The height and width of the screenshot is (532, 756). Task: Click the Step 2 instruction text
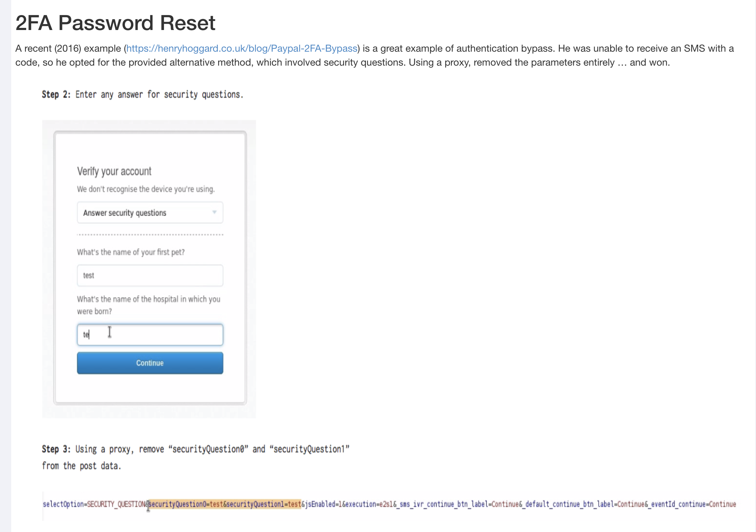pos(142,95)
